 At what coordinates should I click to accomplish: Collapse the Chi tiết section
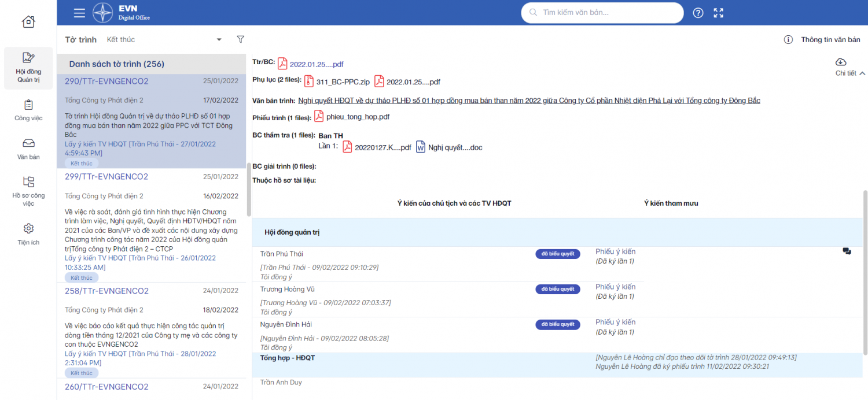point(850,73)
